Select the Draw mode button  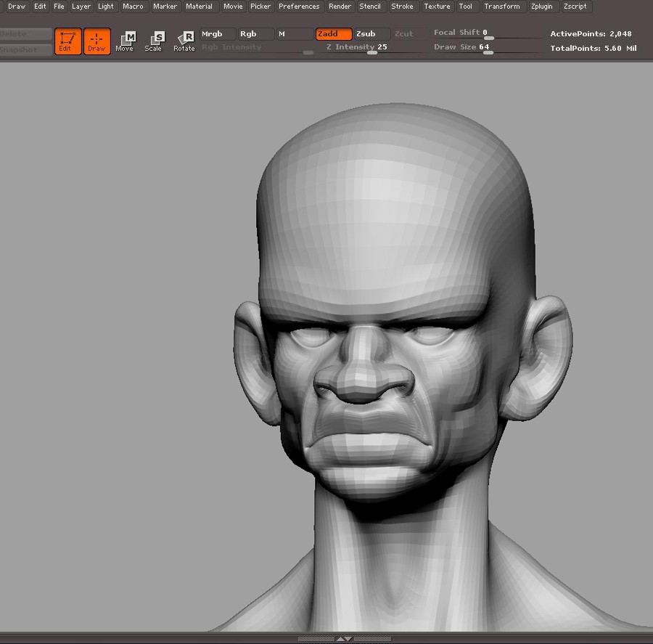tap(96, 41)
